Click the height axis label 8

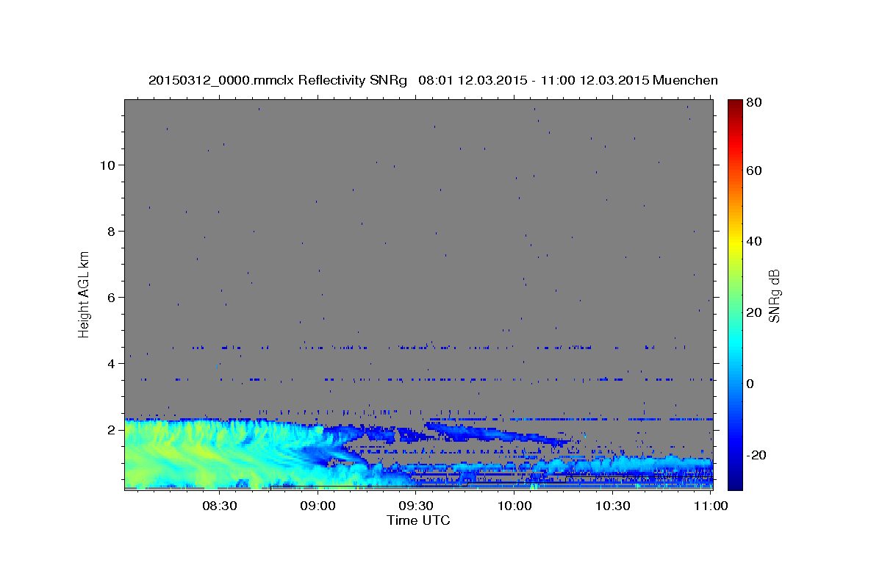click(110, 231)
